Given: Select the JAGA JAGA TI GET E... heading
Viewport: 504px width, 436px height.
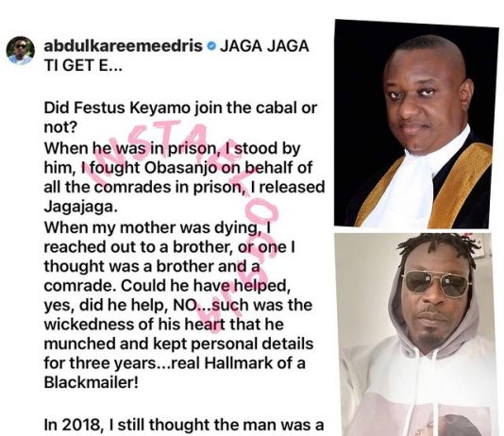Looking at the screenshot, I should tap(176, 56).
